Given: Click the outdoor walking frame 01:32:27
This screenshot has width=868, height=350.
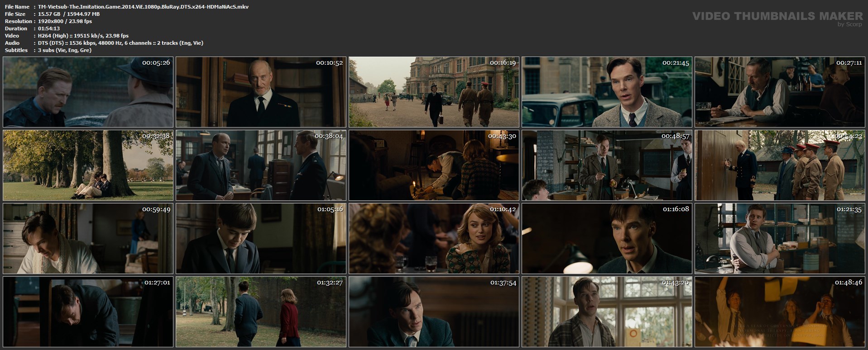Looking at the screenshot, I should [261, 312].
